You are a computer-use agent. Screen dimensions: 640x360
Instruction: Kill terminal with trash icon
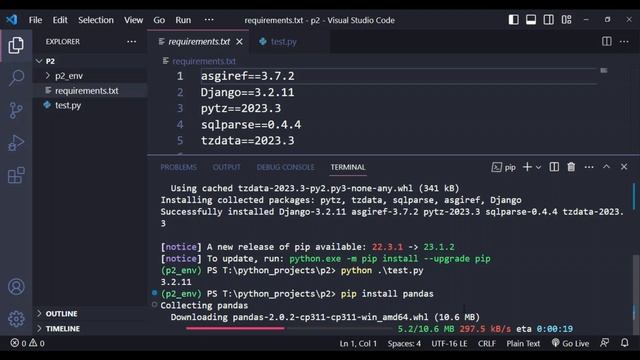(571, 167)
